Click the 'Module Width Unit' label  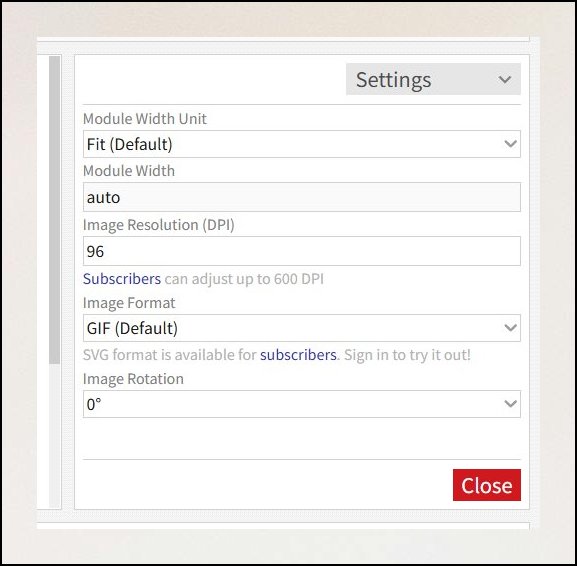coord(145,119)
